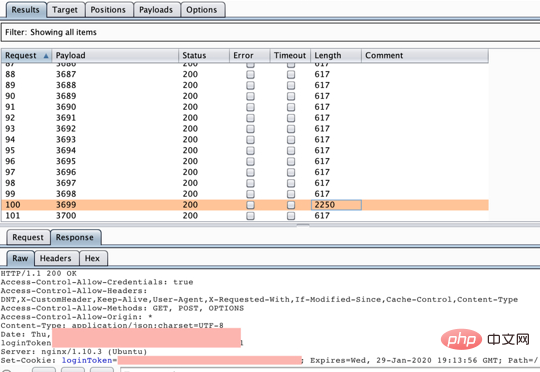Toggle Timeout checkbox for request 100
The height and width of the screenshot is (372, 540).
pos(291,205)
